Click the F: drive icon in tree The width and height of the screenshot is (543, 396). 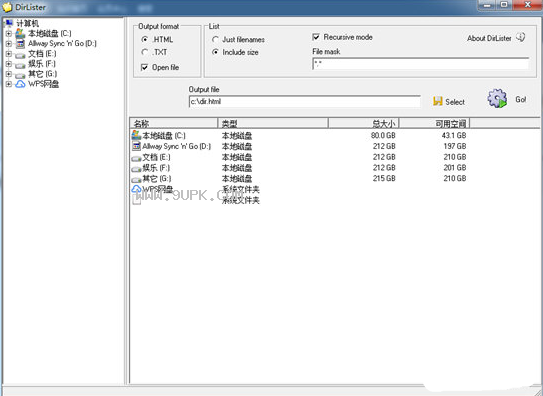coord(20,65)
